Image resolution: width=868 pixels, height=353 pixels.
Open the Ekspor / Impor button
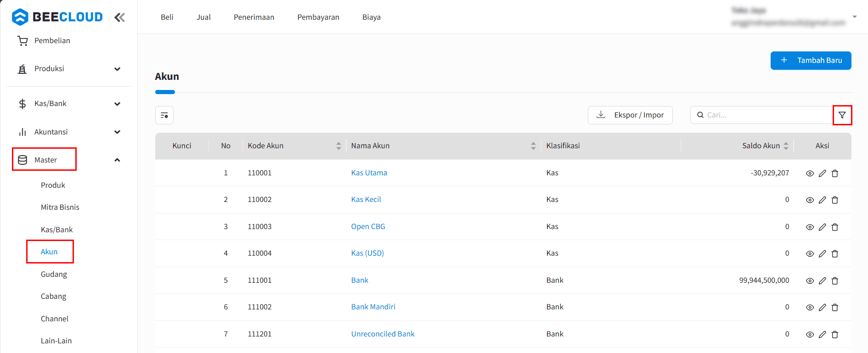point(630,115)
